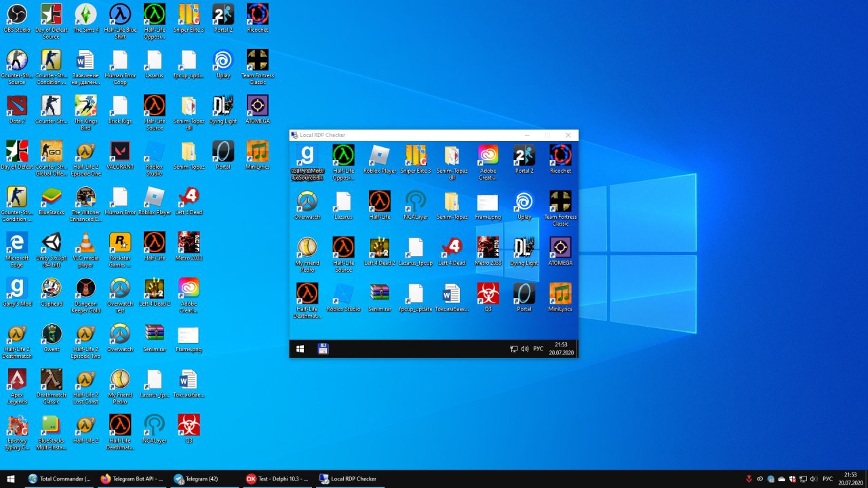Select My Friend Pedro in RDP Checker
Screen dimensions: 868x488
coord(307,255)
